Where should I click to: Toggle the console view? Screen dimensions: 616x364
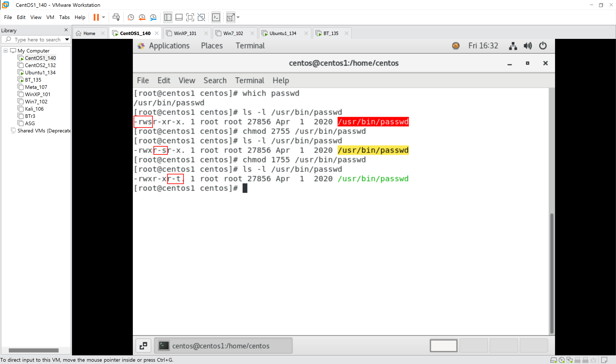(x=216, y=17)
